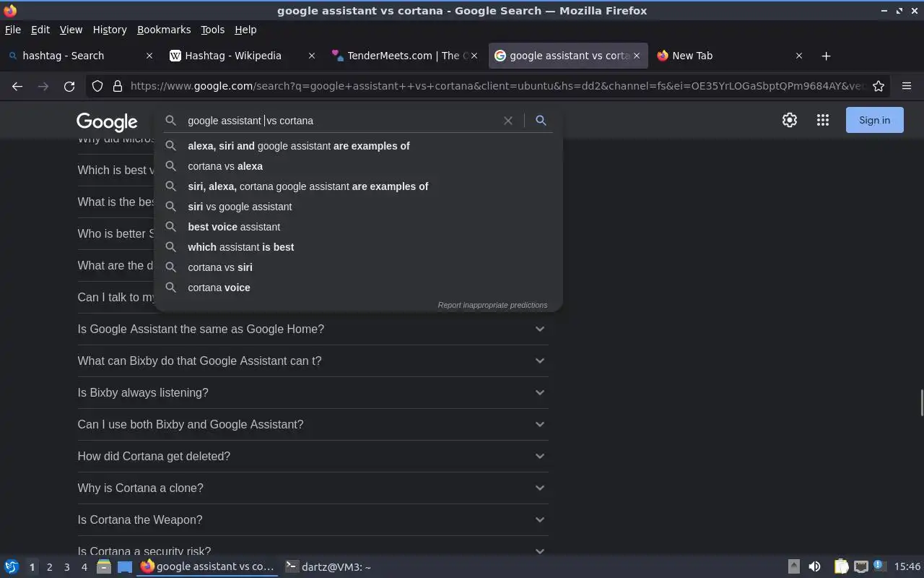Click the Google logo
Image resolution: width=924 pixels, height=578 pixels.
[107, 121]
